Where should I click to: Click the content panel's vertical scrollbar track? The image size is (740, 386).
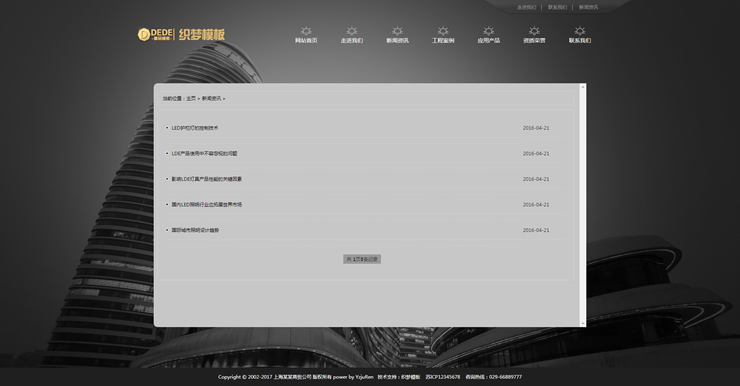point(583,205)
